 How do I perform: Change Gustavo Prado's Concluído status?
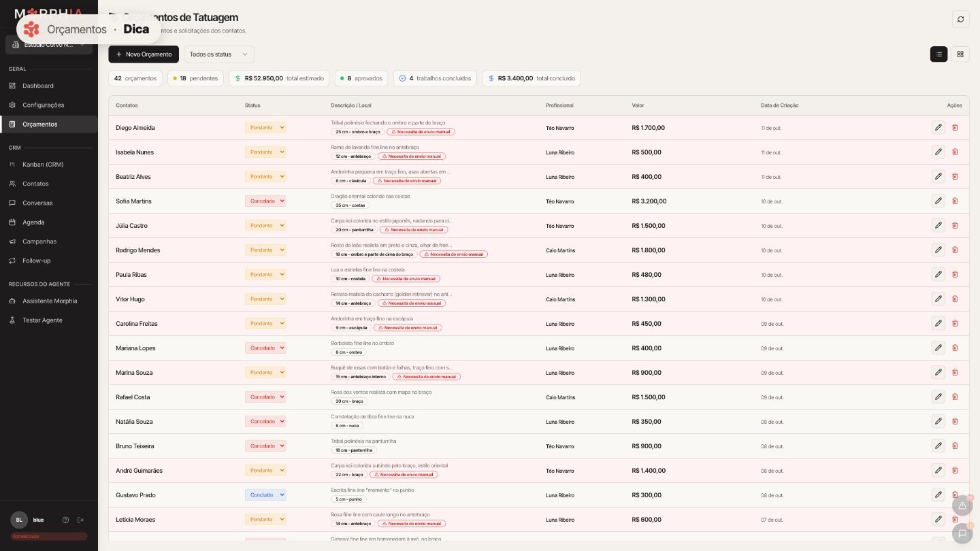coord(265,495)
